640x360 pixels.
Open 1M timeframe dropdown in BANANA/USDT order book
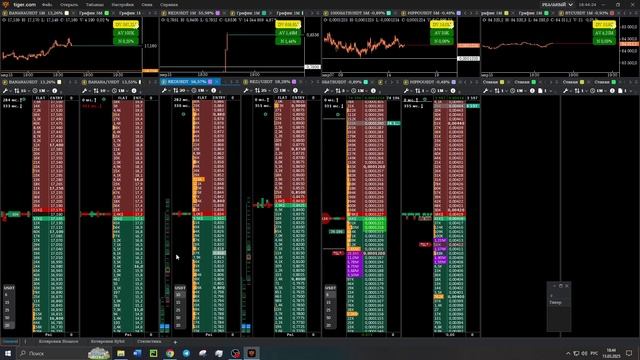click(119, 91)
